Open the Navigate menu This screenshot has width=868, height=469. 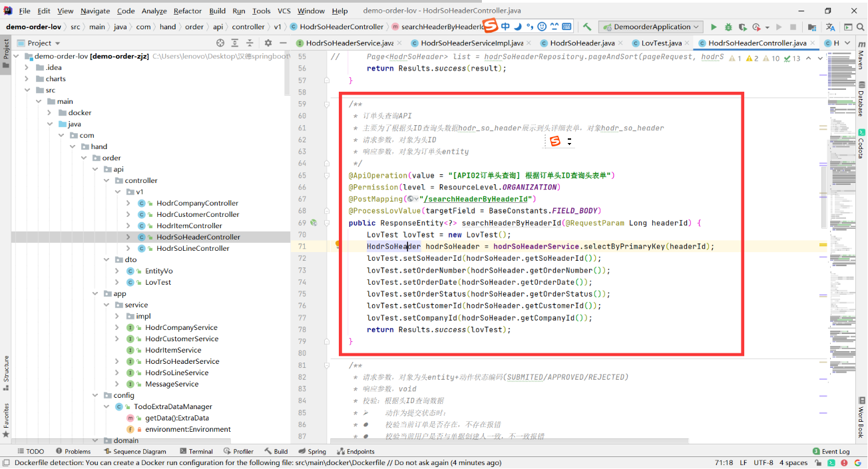(95, 11)
